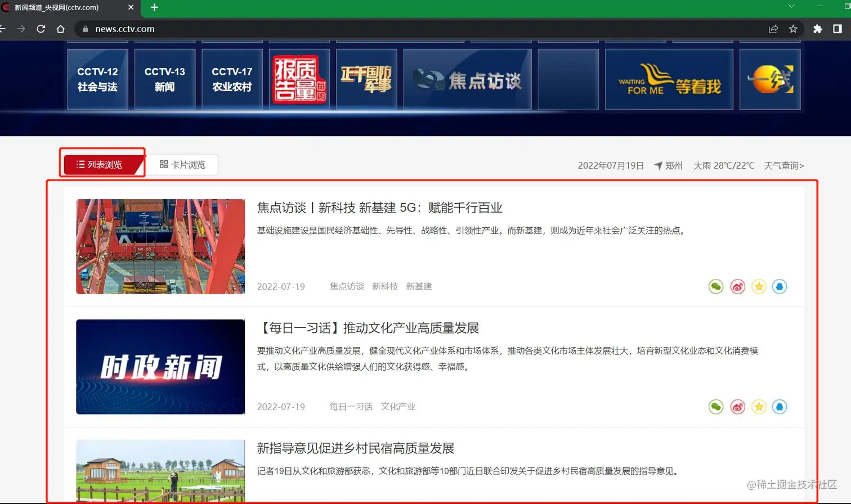Click the 新科技 article tag
The height and width of the screenshot is (504, 851).
(x=385, y=286)
